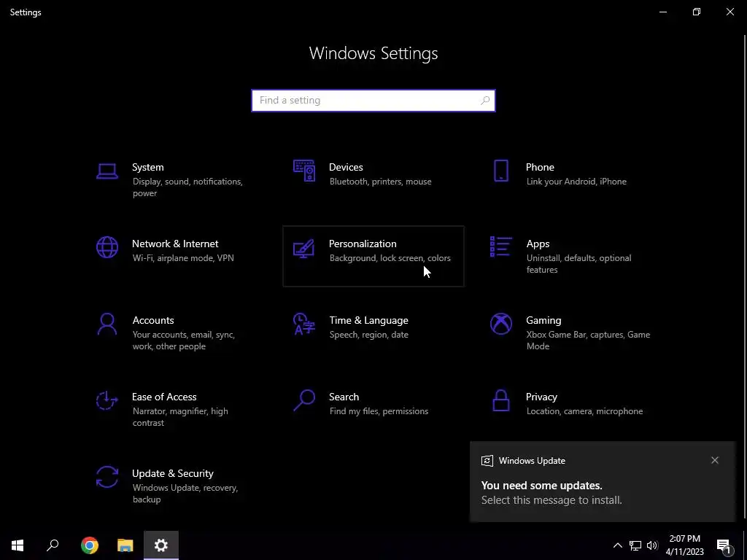Click the volume speaker tray icon
747x560 pixels.
click(652, 545)
